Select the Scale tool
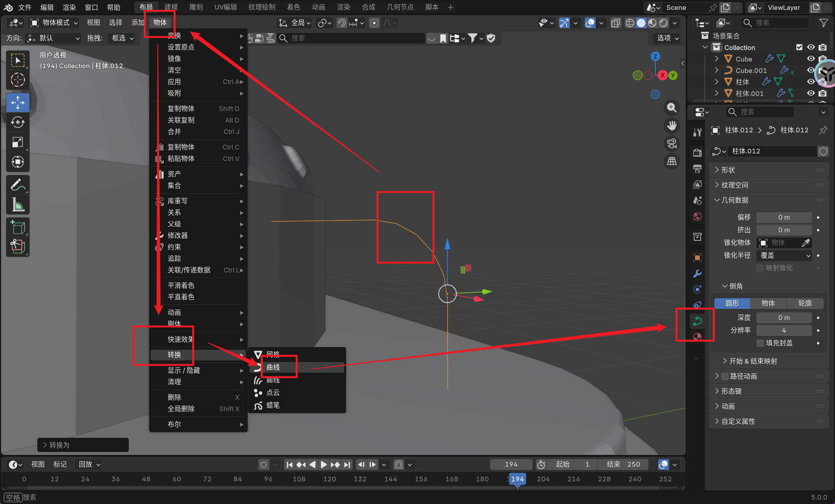 coord(17,142)
